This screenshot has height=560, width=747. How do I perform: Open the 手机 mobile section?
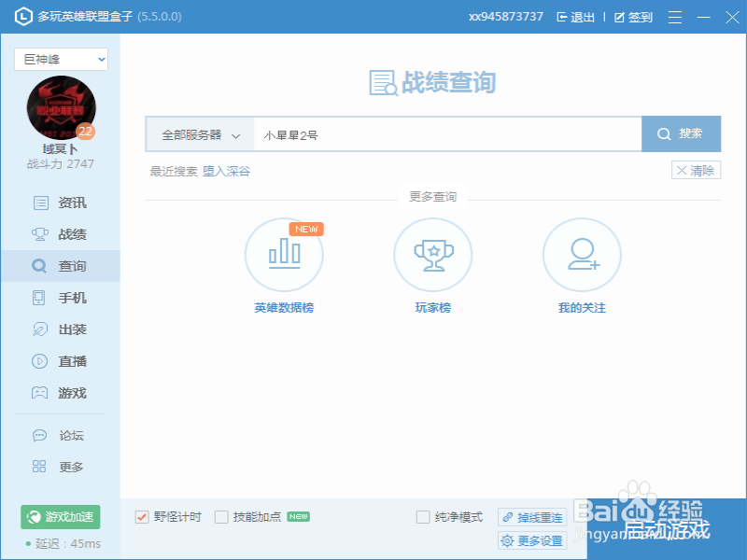(x=60, y=298)
